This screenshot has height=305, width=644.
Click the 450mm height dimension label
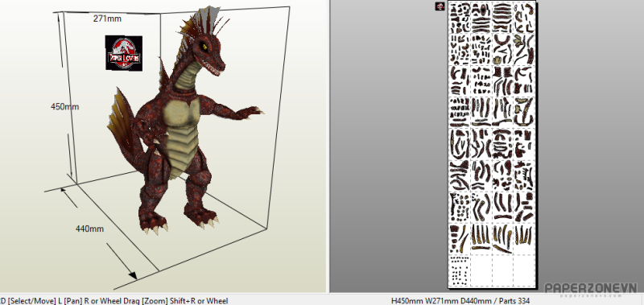[64, 107]
